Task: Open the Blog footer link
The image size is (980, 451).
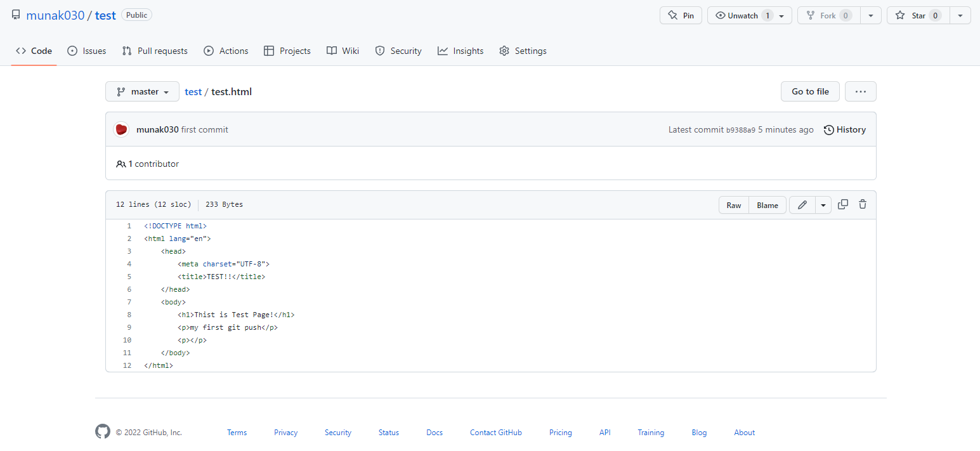Action: 699,433
